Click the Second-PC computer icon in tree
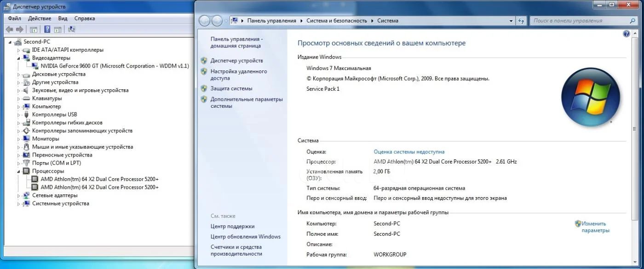Image resolution: width=644 pixels, height=269 pixels. point(18,41)
